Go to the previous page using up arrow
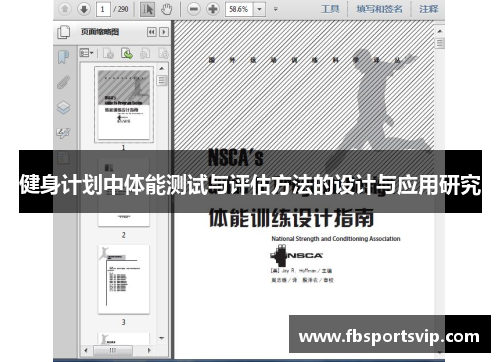The width and height of the screenshot is (500, 362). 65,9
